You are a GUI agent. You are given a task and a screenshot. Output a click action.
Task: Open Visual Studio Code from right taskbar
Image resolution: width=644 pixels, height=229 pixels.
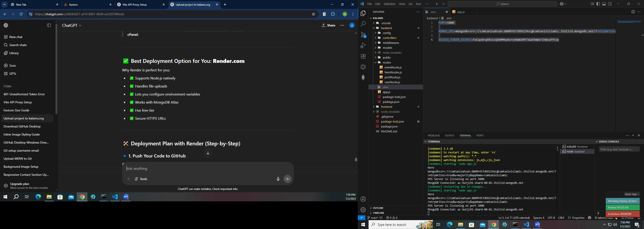(526, 225)
